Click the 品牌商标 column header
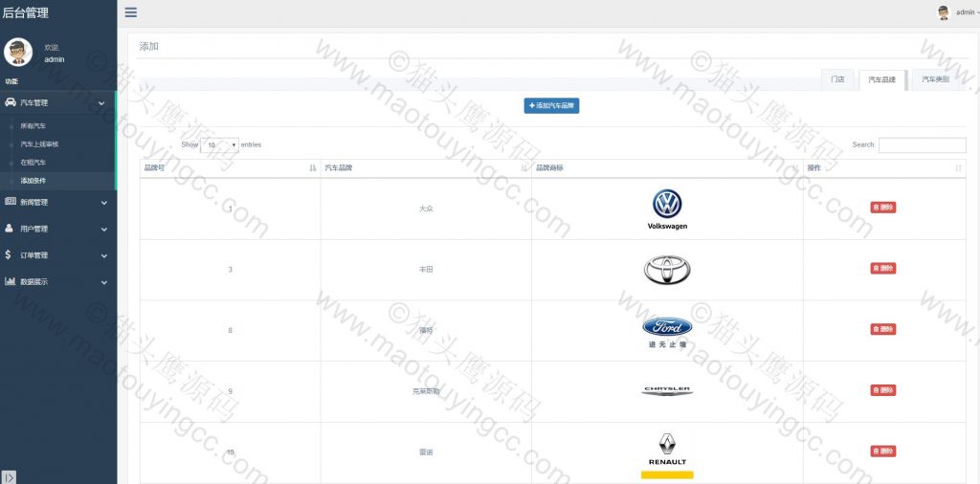Viewport: 980px width, 484px height. (x=667, y=168)
